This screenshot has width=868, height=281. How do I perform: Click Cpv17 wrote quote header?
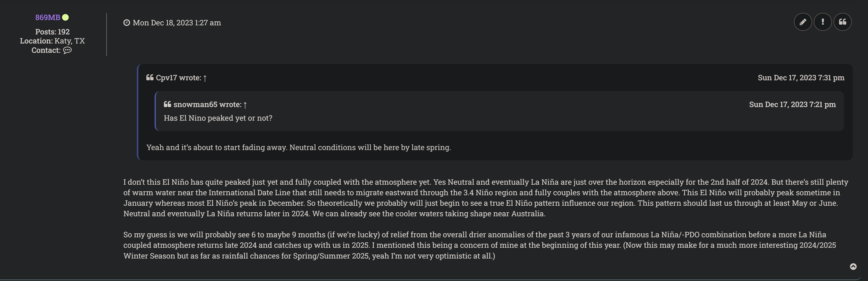tap(178, 77)
